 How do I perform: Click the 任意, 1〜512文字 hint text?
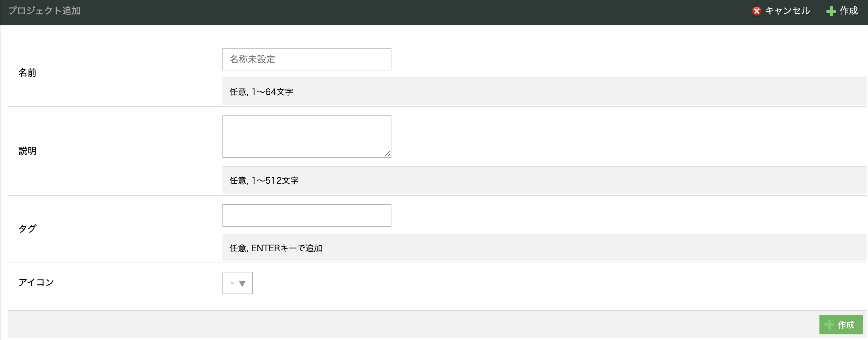tap(264, 181)
